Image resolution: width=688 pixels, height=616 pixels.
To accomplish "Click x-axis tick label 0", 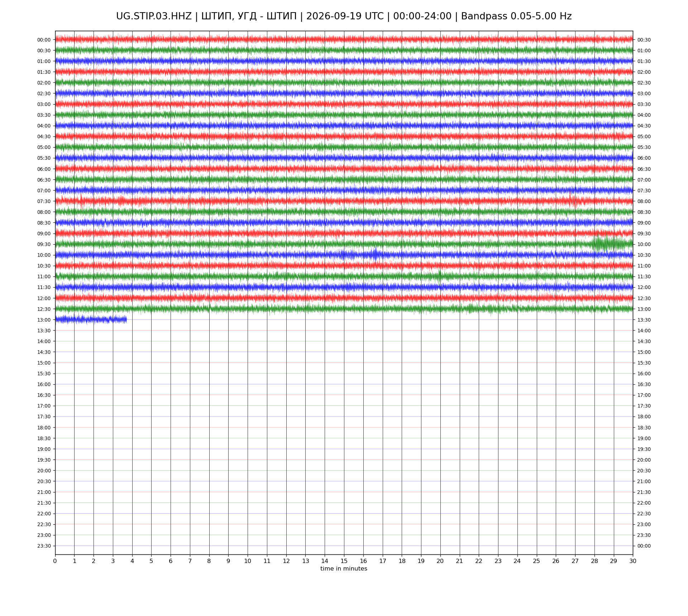I will click(55, 561).
